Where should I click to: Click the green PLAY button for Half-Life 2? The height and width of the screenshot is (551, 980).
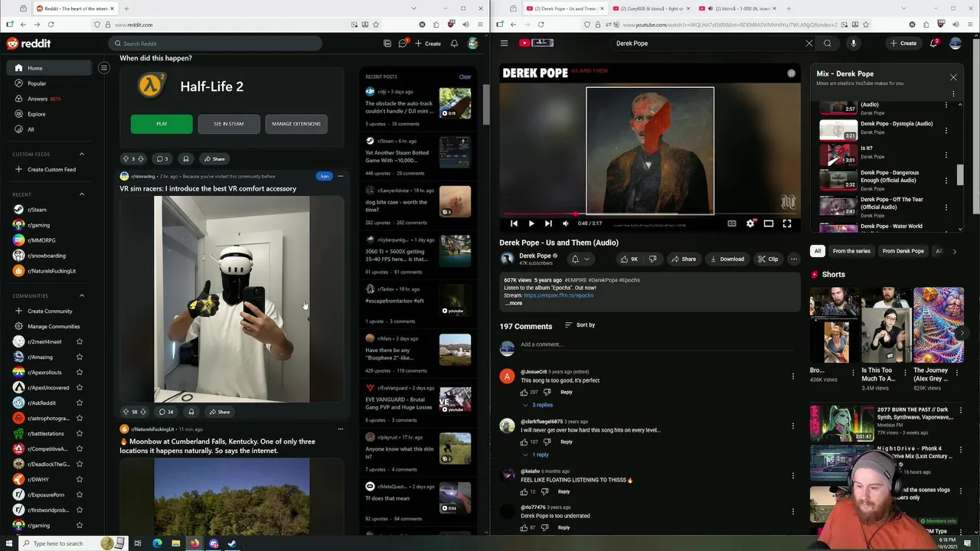tap(162, 124)
